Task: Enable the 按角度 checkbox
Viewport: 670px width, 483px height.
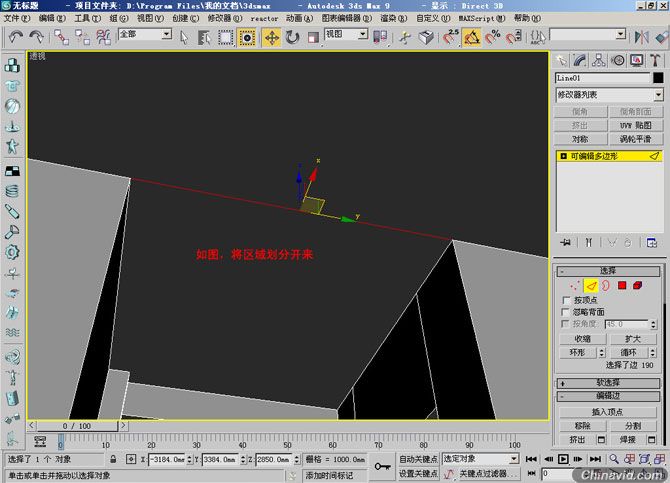Action: [x=566, y=324]
